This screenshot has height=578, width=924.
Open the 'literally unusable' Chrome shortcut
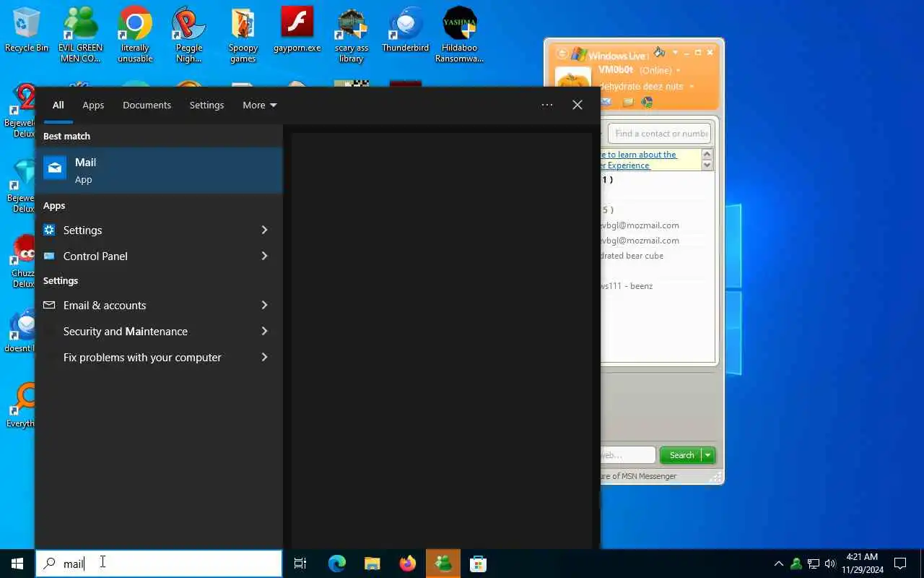coord(135,35)
